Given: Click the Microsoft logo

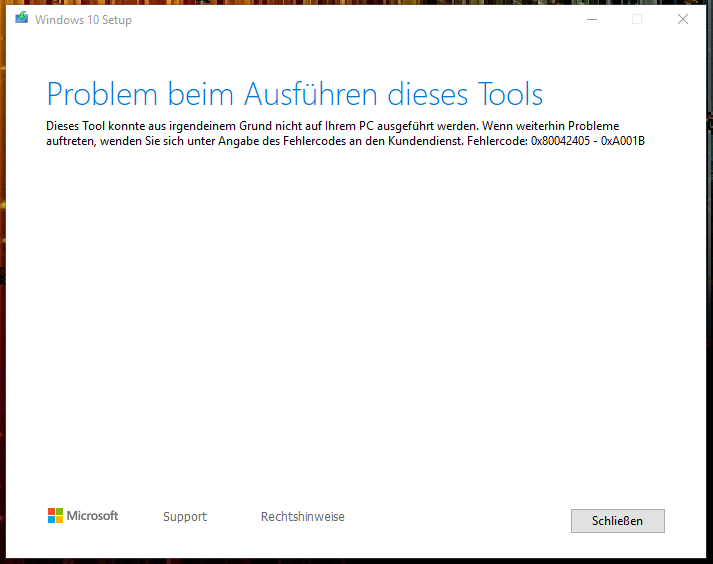Looking at the screenshot, I should point(83,515).
